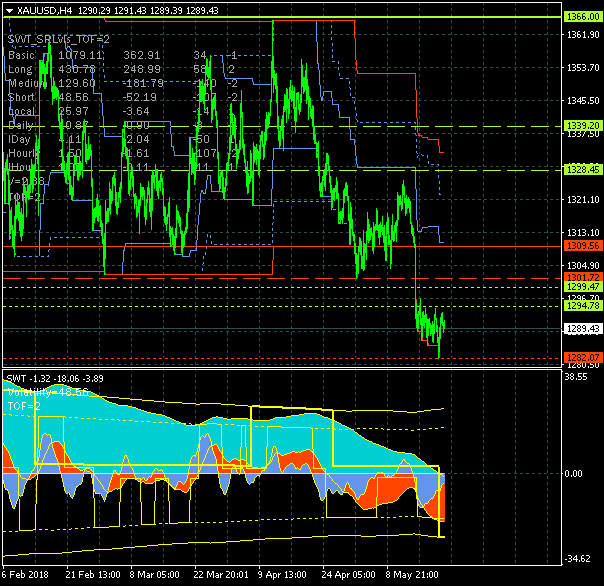
Task: Click the 38.55 scale value of the SWT subwindow
Action: [x=576, y=377]
